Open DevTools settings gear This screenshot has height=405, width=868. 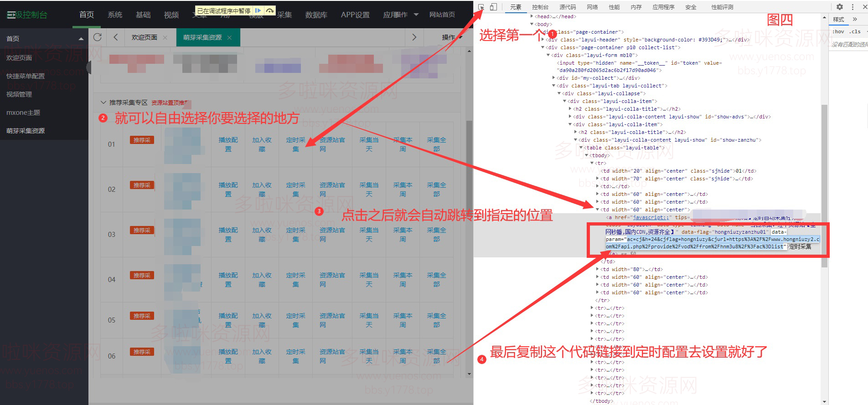click(839, 7)
